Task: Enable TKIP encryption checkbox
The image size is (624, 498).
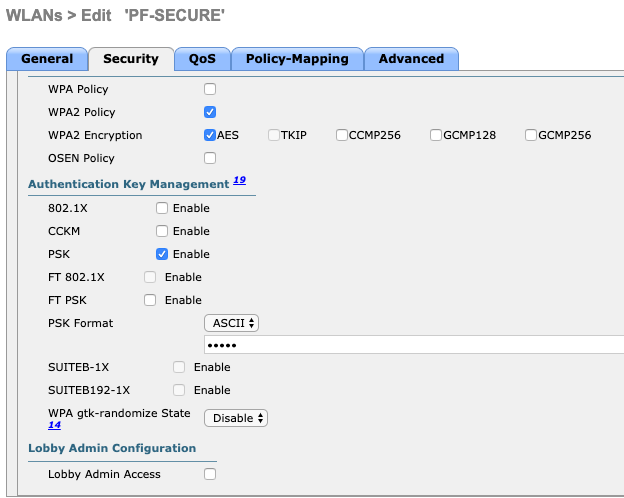Action: pos(274,135)
